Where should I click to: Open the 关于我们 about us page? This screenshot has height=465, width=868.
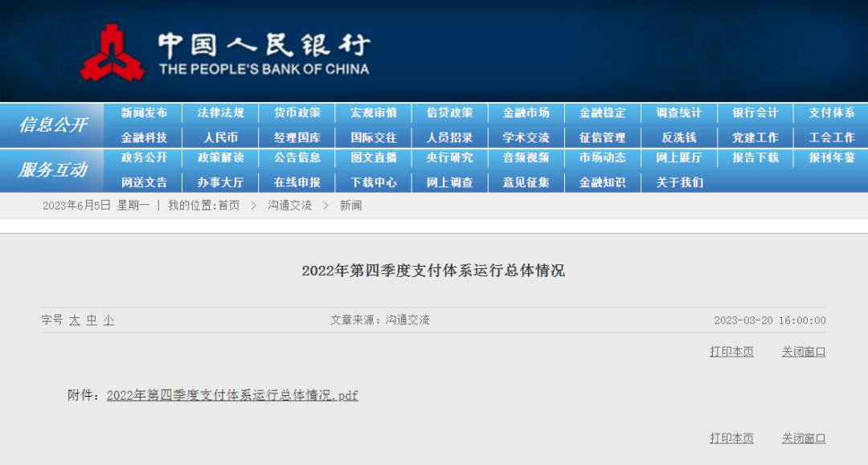coord(678,182)
